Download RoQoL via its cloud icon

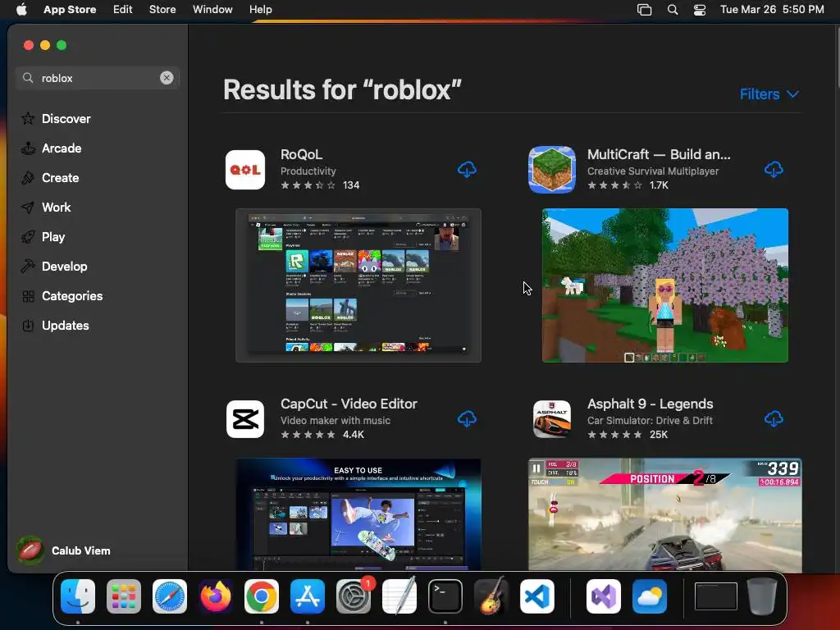[467, 170]
